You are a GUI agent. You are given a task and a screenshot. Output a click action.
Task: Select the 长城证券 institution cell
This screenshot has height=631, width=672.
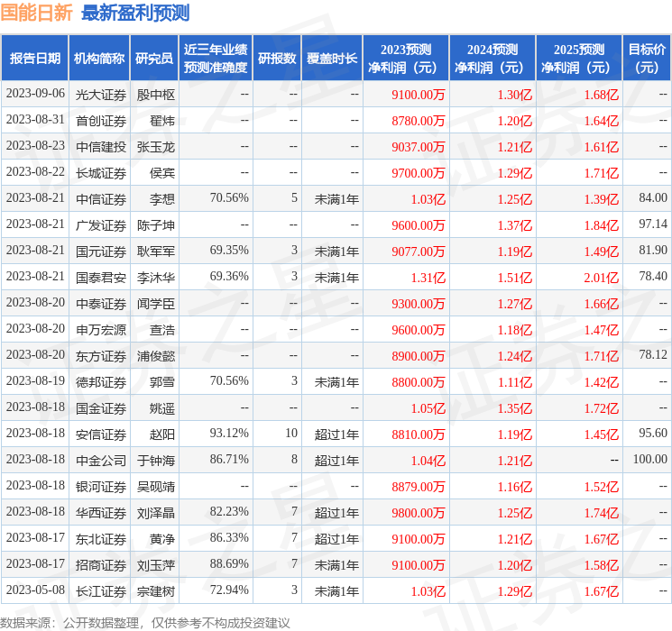101,173
